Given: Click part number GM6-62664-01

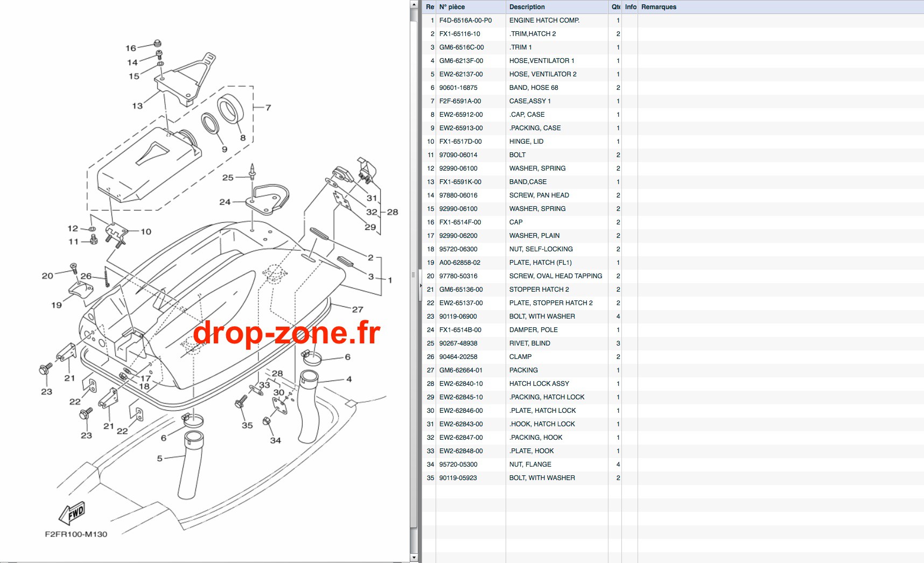Looking at the screenshot, I should pyautogui.click(x=461, y=370).
